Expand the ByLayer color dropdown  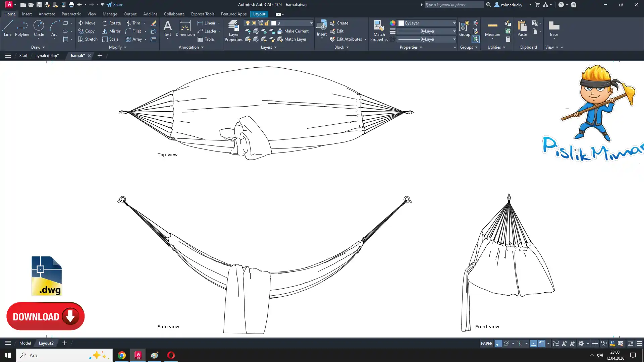[454, 23]
